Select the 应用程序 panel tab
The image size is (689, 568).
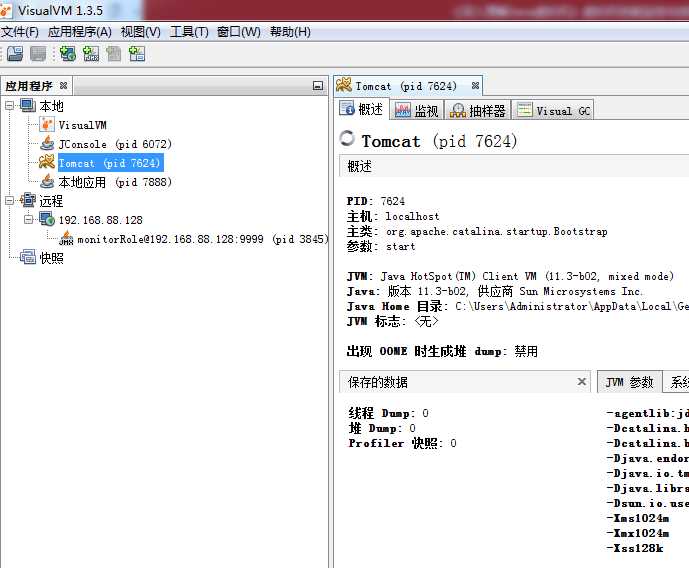(x=36, y=86)
